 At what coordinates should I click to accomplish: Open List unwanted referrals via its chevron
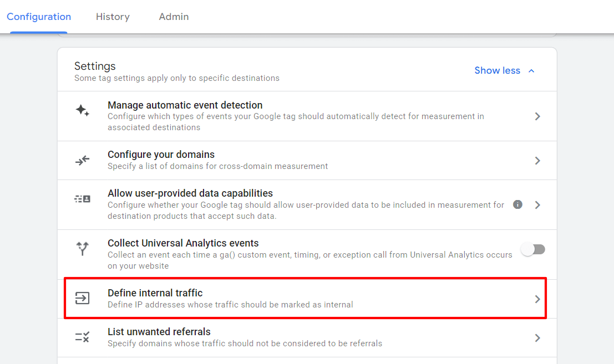coord(537,337)
